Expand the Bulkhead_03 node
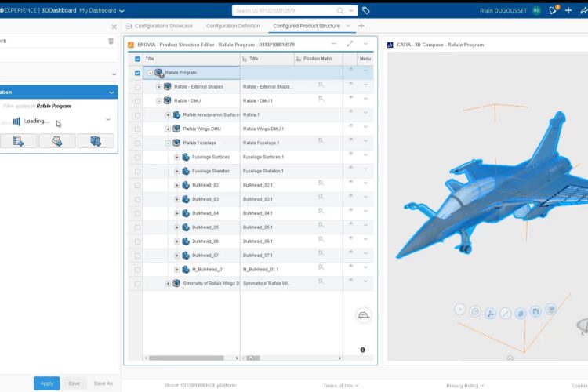This screenshot has width=588, height=392. click(x=176, y=199)
